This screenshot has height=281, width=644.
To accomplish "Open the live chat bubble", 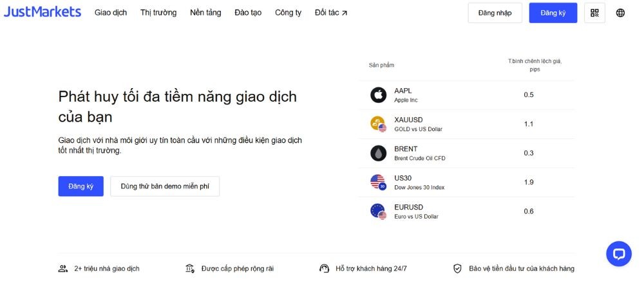I will (x=618, y=253).
